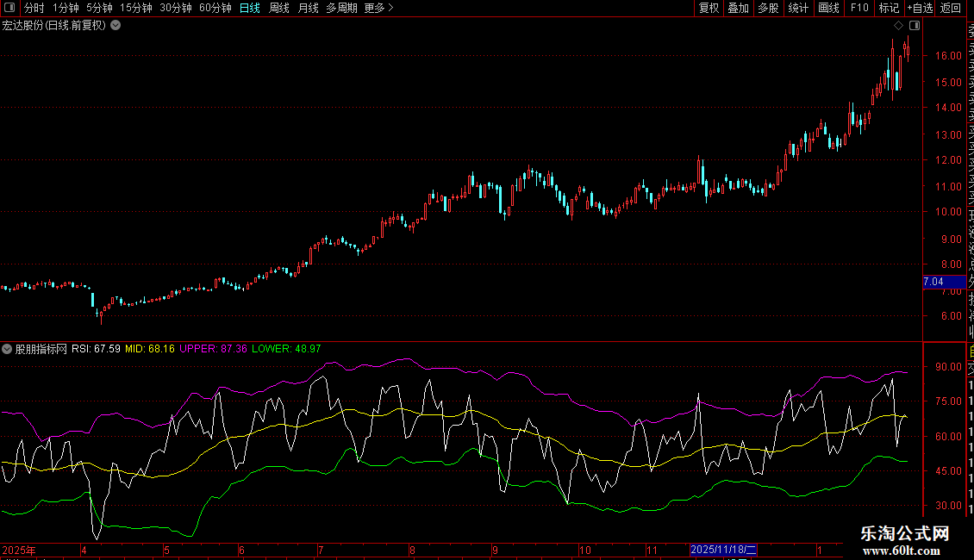
Task: Open the 叠加 overlay tool
Action: click(739, 8)
